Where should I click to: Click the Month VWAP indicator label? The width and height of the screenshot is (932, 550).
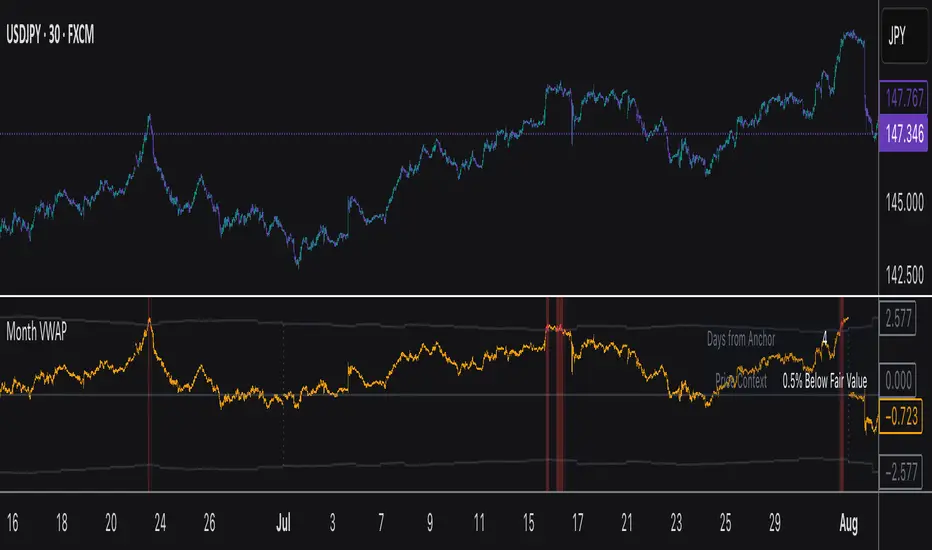(x=36, y=332)
